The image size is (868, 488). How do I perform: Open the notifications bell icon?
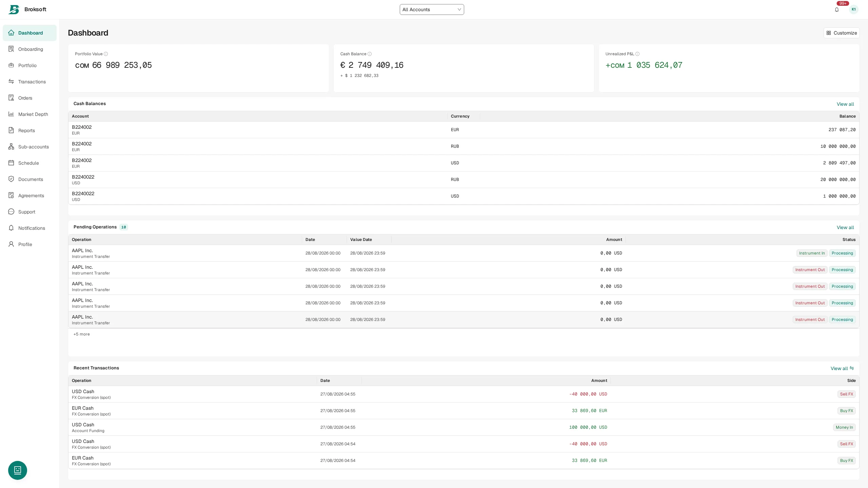coord(837,9)
